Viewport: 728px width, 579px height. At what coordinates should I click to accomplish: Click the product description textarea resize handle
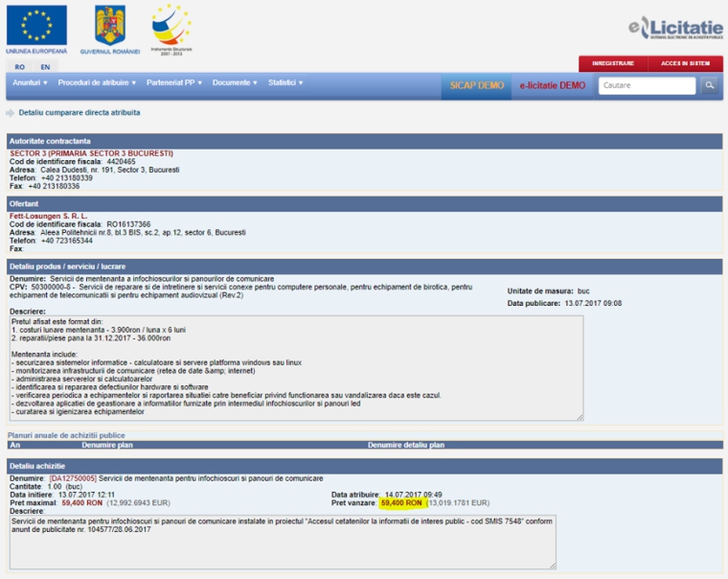pyautogui.click(x=580, y=417)
